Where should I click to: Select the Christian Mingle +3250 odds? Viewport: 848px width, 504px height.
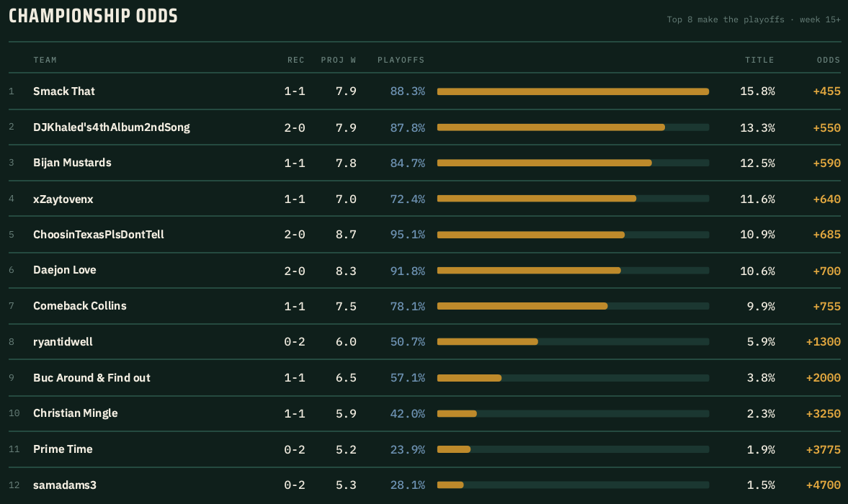point(823,414)
